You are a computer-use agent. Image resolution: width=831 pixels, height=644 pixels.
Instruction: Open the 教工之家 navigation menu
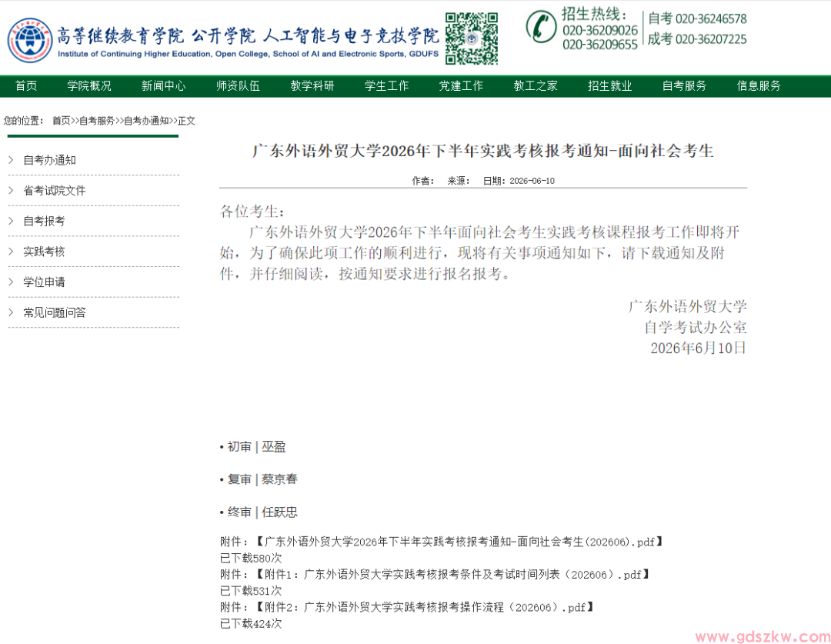pos(536,86)
